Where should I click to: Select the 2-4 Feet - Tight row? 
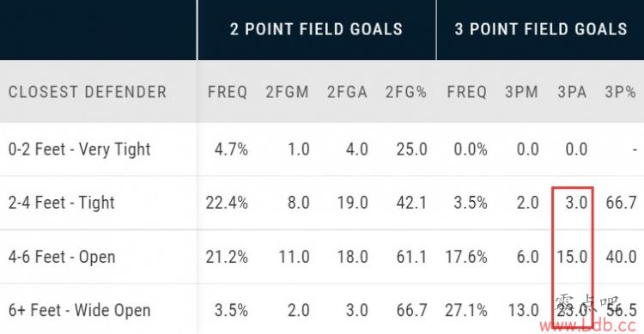tap(322, 203)
